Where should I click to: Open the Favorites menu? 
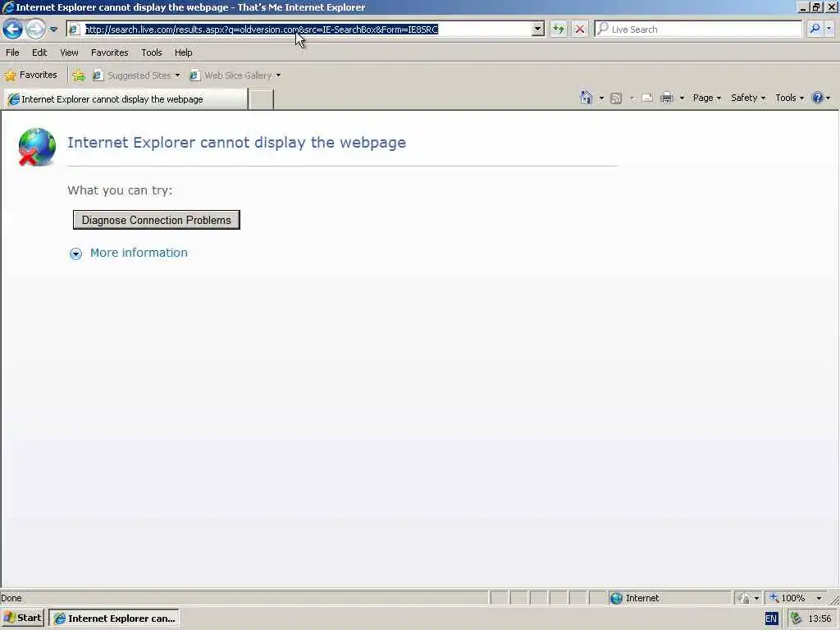click(x=109, y=52)
